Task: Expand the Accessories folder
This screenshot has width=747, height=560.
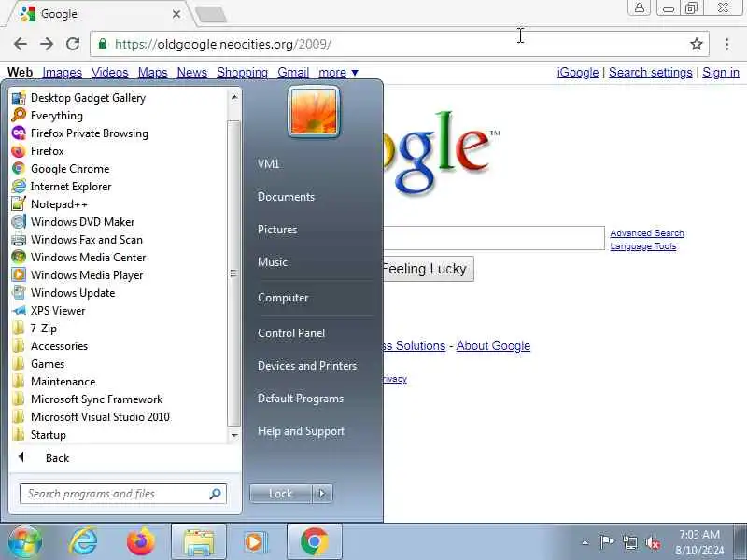Action: pos(59,345)
